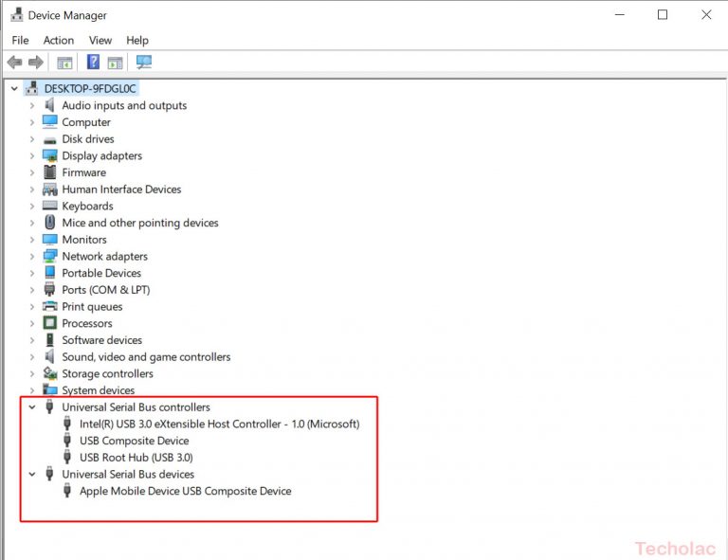This screenshot has height=560, width=728.
Task: Select USB Root Hub (USB 3.0) entry
Action: [136, 457]
